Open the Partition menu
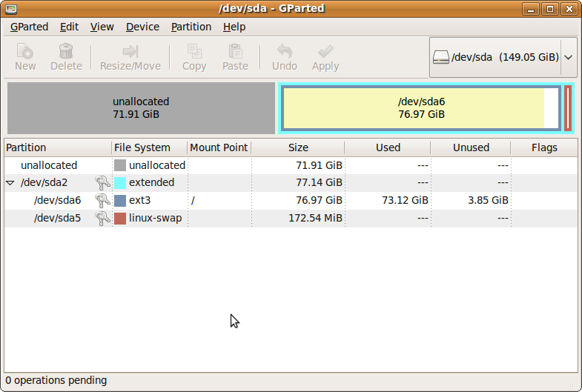This screenshot has height=392, width=582. click(x=191, y=27)
